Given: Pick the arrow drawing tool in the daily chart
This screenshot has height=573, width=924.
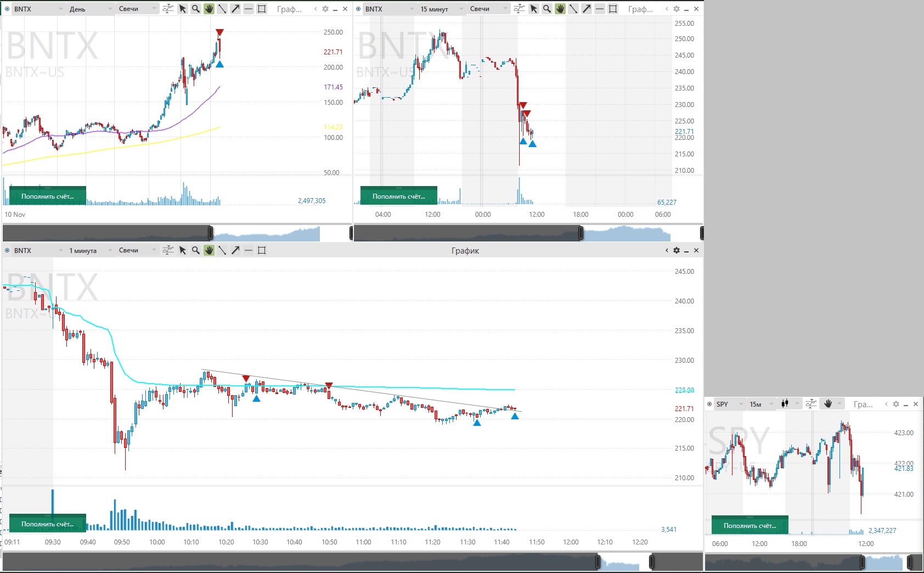Looking at the screenshot, I should [x=235, y=9].
